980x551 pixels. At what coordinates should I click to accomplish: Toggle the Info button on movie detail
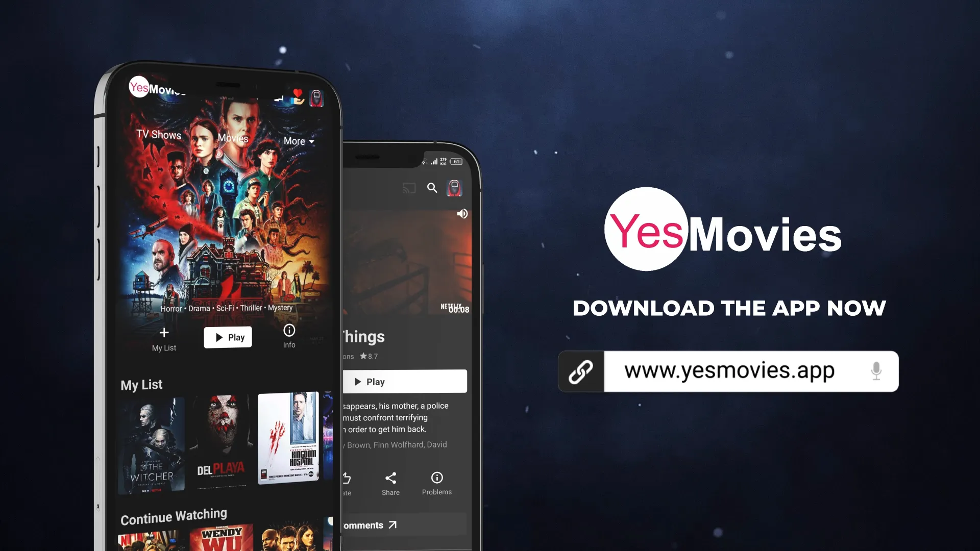click(x=288, y=335)
